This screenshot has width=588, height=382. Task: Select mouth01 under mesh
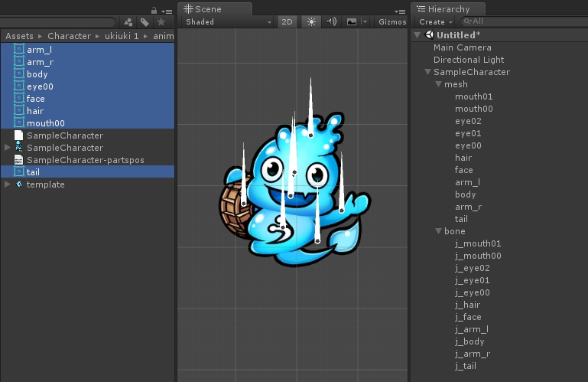point(473,96)
